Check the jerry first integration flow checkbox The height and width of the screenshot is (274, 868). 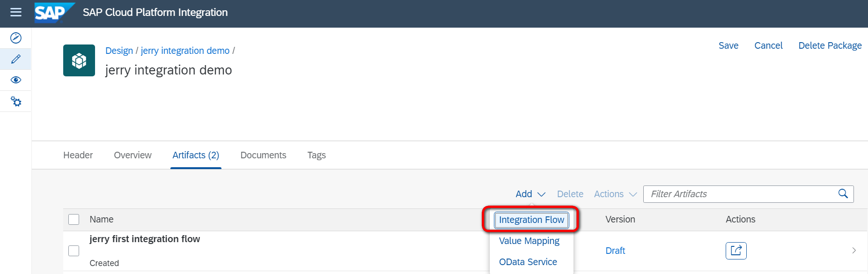tap(74, 251)
